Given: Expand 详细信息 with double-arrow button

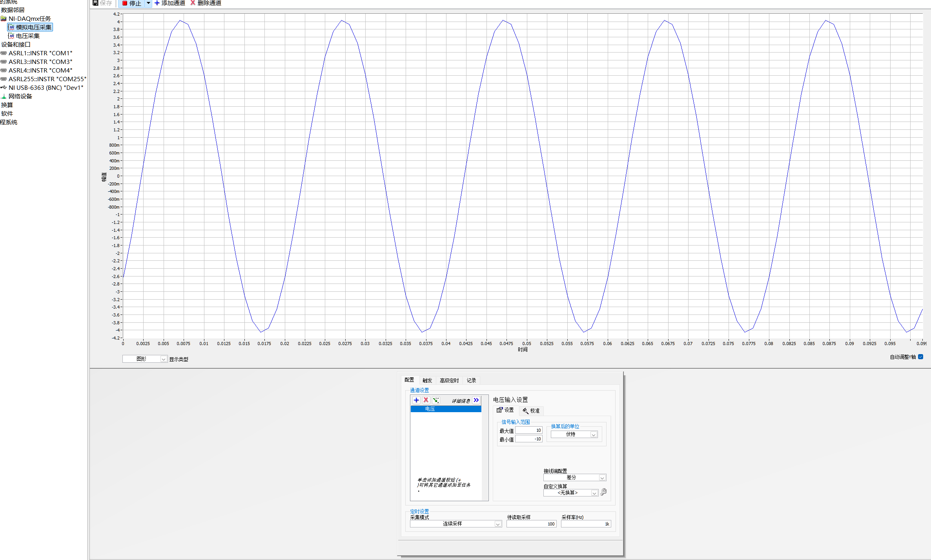Looking at the screenshot, I should (476, 400).
